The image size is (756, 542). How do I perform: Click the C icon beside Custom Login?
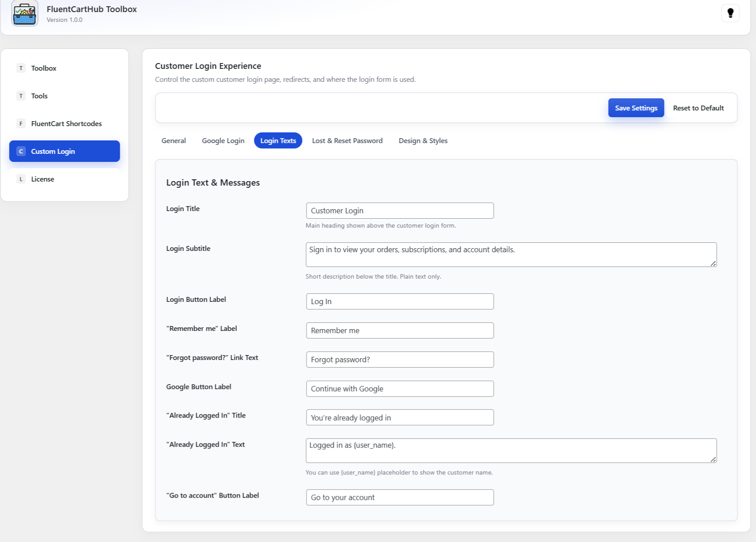(21, 152)
